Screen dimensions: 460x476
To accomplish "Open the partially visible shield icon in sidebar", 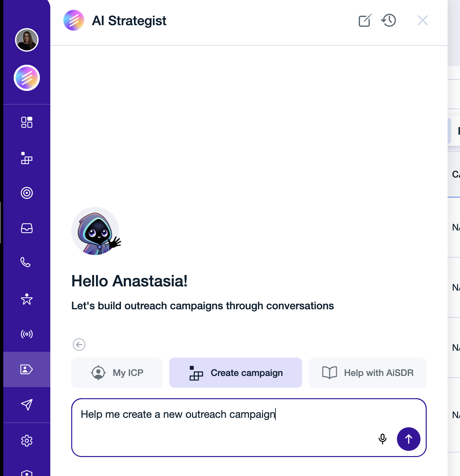I will [x=27, y=473].
